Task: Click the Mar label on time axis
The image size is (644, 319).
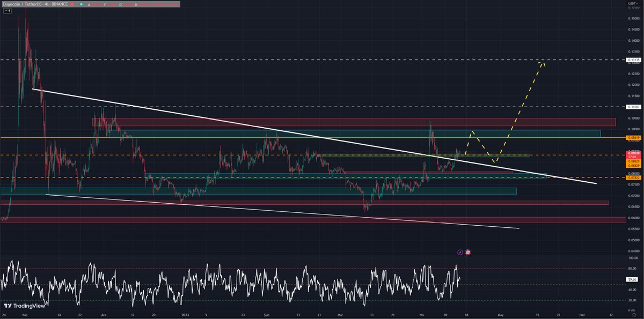Action: pyautogui.click(x=341, y=316)
